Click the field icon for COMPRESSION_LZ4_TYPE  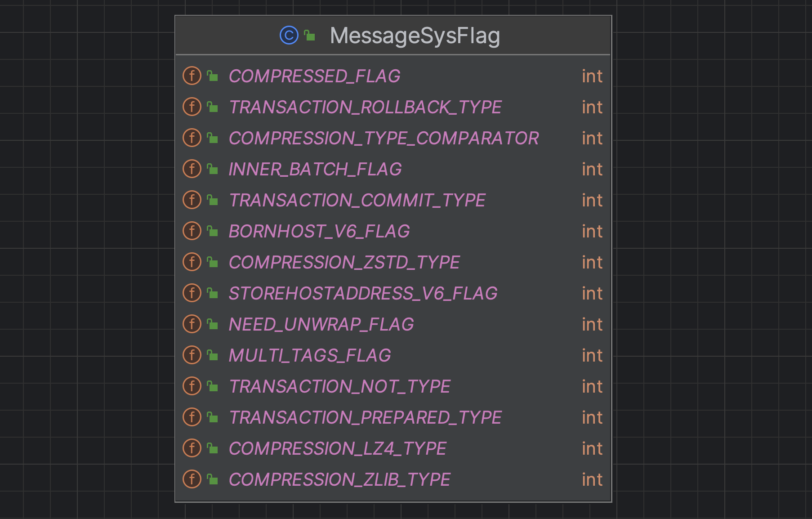[x=192, y=448]
